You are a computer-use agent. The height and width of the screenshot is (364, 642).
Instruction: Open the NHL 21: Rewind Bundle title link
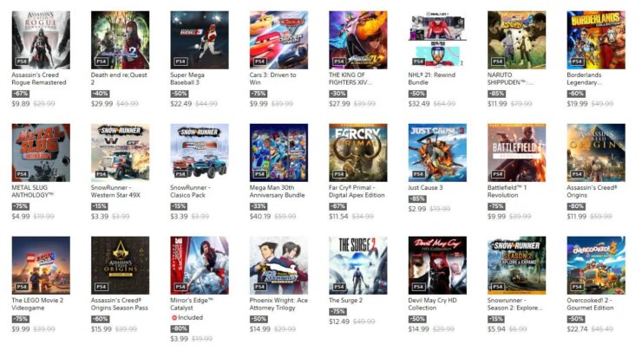coord(431,79)
